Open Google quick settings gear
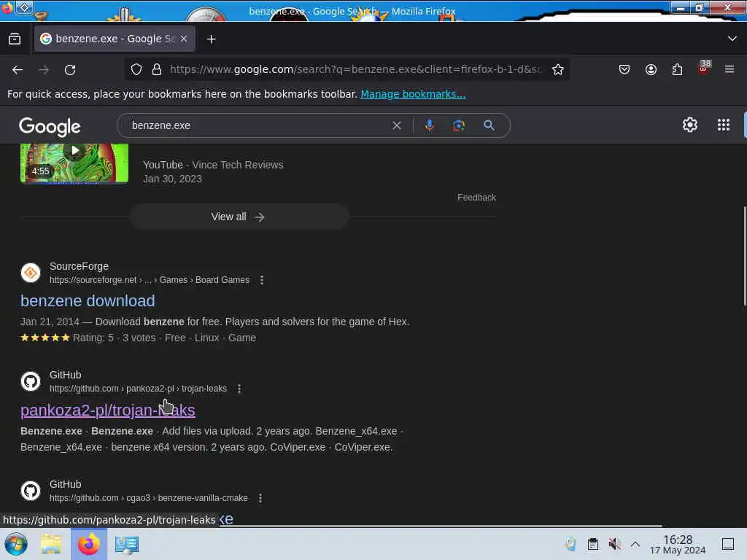This screenshot has height=560, width=747. pos(690,125)
